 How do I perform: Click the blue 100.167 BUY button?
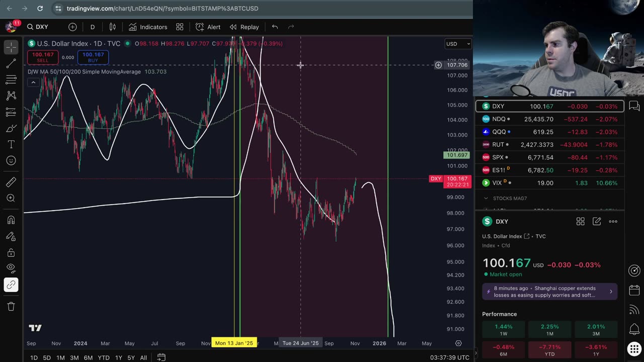(93, 57)
